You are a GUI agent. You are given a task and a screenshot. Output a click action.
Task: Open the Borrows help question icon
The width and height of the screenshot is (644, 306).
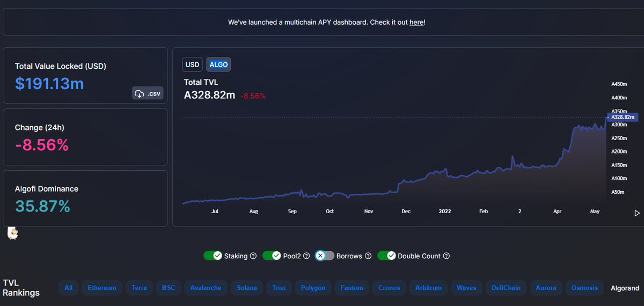[x=368, y=256]
